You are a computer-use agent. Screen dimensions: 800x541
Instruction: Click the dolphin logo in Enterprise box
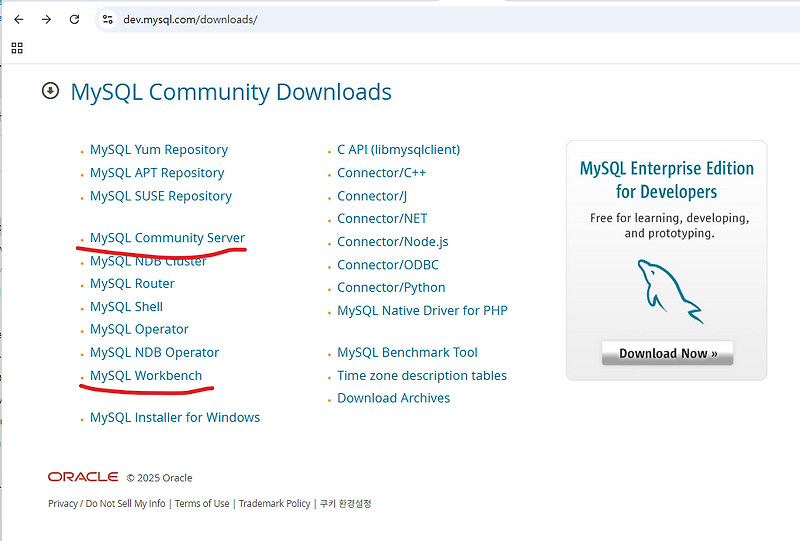pos(669,291)
